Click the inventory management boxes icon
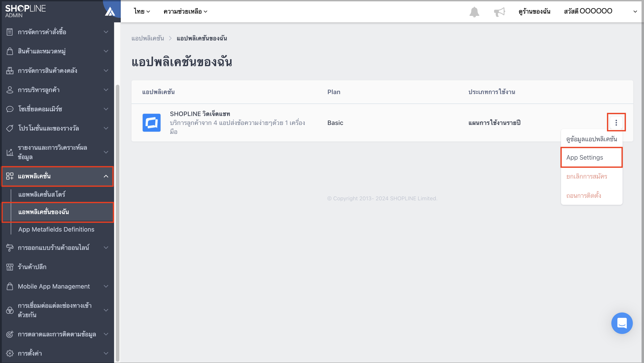The image size is (644, 363). (9, 70)
